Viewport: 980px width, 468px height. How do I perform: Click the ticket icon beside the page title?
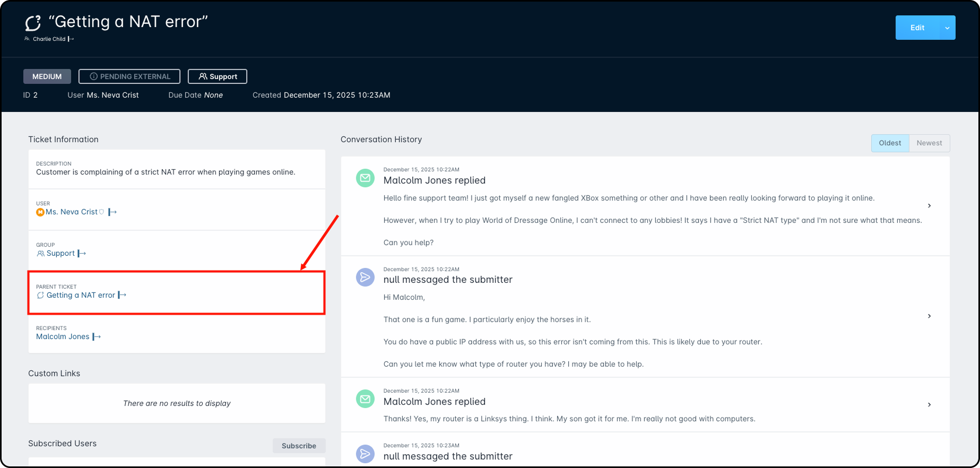(x=33, y=23)
